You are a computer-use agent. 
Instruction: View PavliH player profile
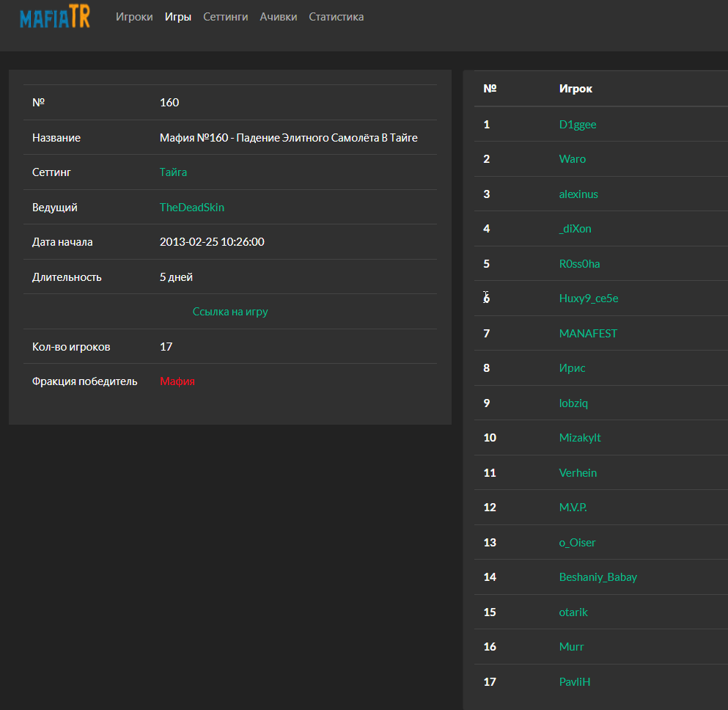tap(575, 682)
